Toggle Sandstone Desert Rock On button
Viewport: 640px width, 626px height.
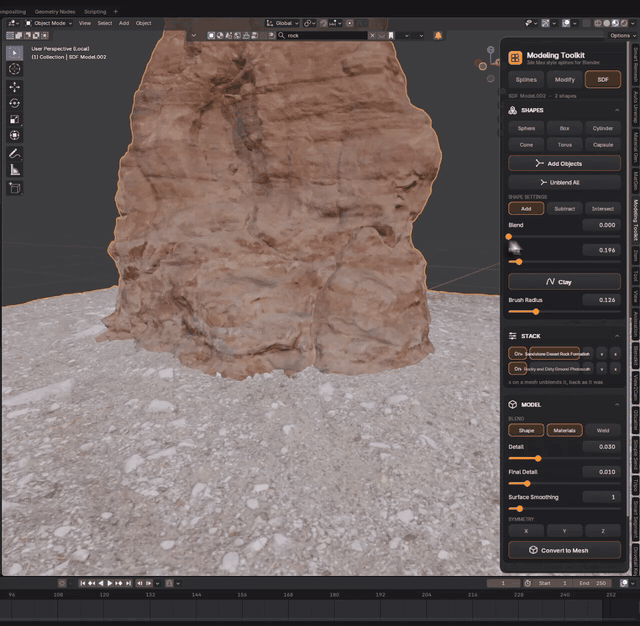(518, 354)
